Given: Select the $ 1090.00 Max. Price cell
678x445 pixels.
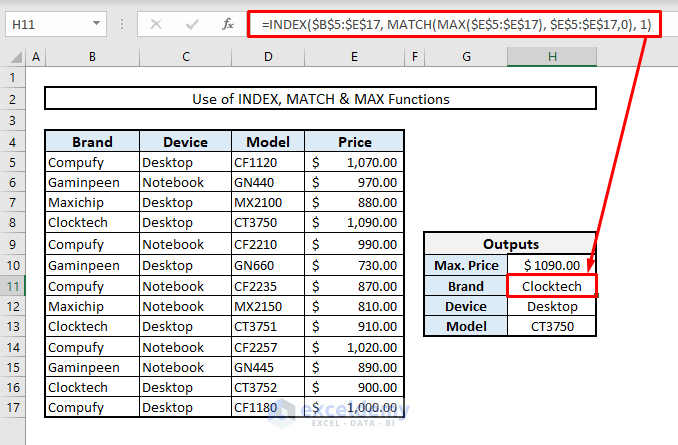Looking at the screenshot, I should point(551,265).
